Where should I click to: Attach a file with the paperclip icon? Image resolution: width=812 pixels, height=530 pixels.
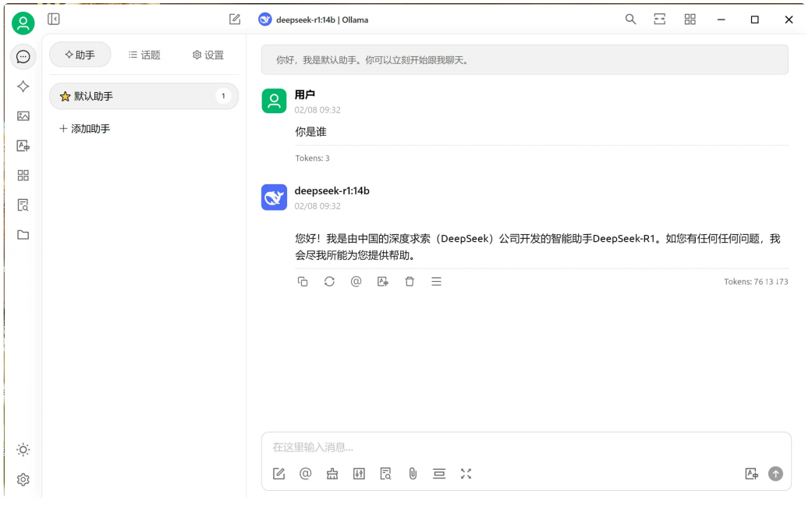point(413,474)
